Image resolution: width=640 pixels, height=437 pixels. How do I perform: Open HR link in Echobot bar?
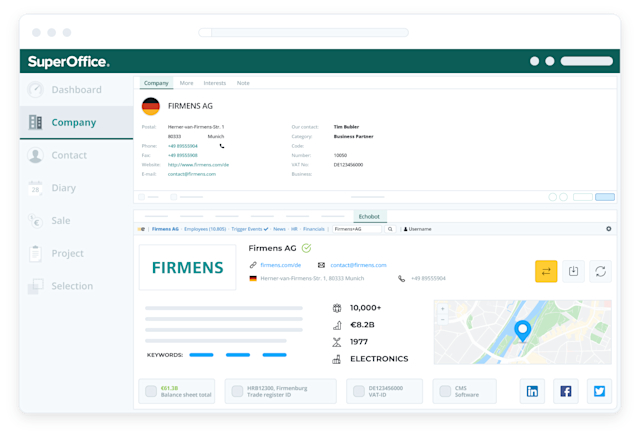click(x=294, y=229)
